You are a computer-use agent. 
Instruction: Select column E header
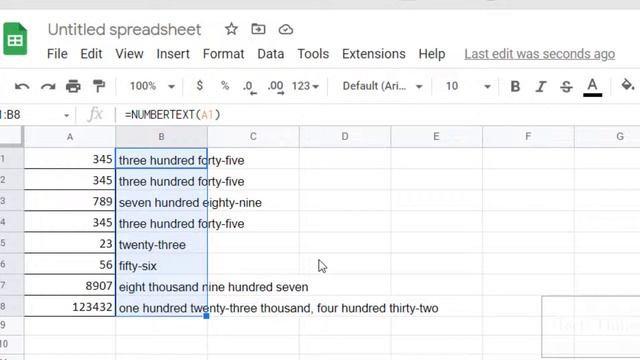(436, 137)
